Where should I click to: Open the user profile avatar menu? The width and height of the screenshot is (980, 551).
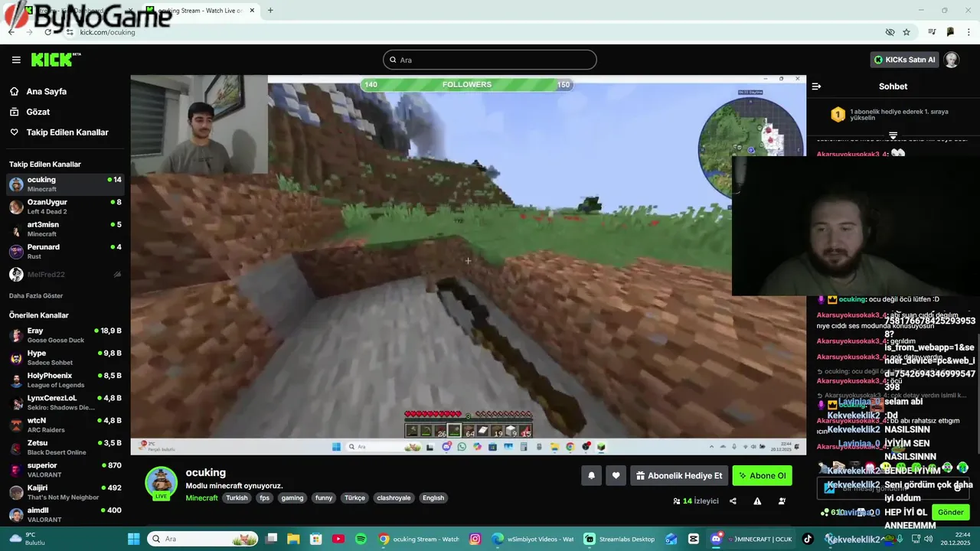tap(951, 60)
